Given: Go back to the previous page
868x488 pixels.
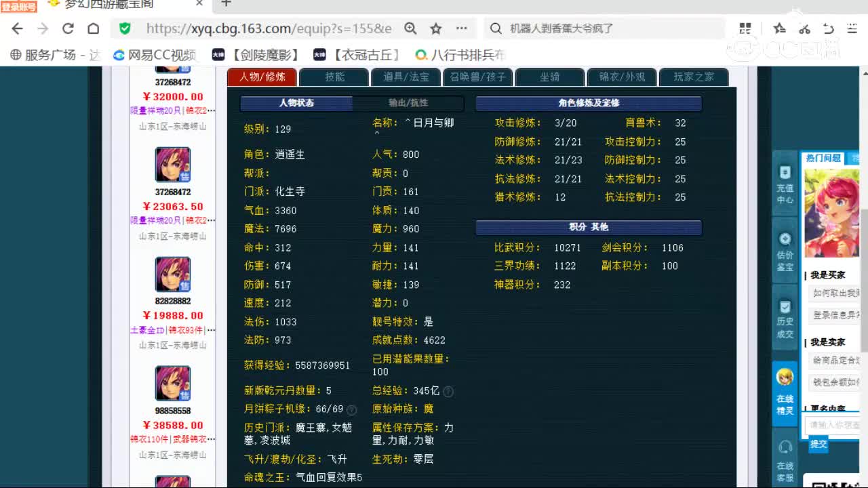Looking at the screenshot, I should coord(18,28).
